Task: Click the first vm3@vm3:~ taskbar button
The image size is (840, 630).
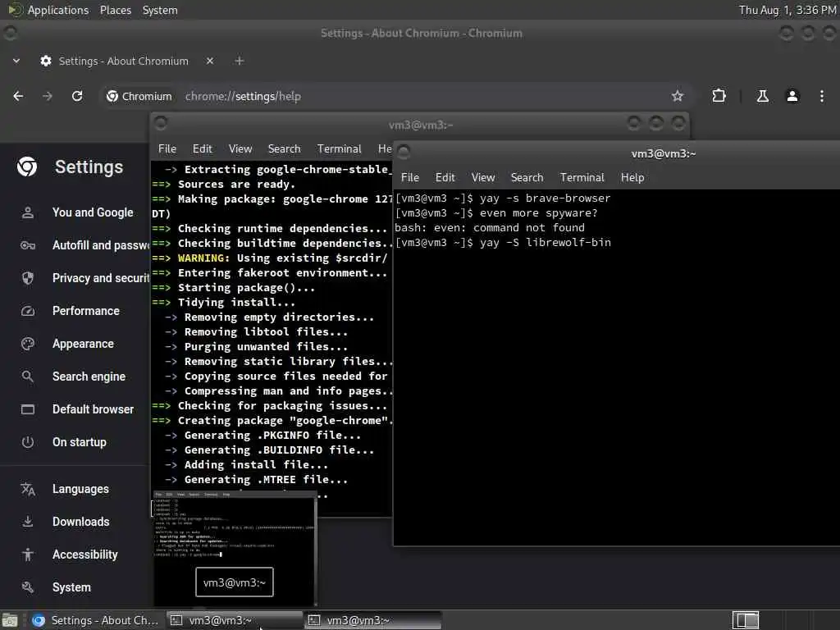Action: pyautogui.click(x=234, y=620)
